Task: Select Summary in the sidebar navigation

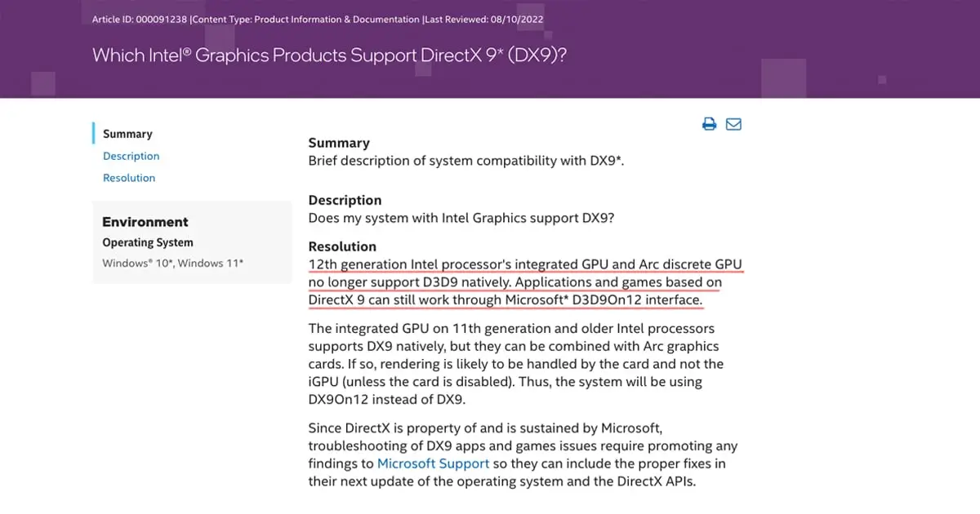Action: tap(127, 134)
